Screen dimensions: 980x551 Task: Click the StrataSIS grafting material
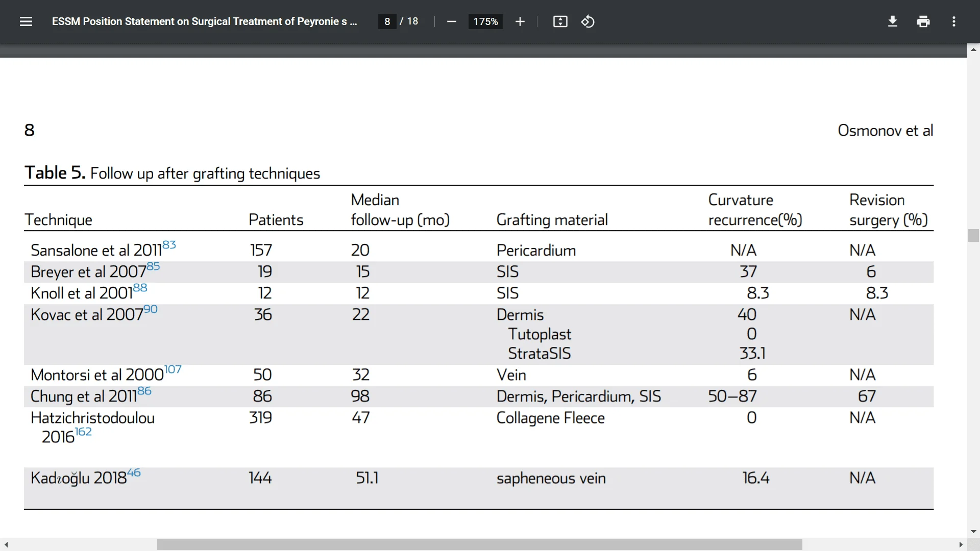(x=539, y=354)
